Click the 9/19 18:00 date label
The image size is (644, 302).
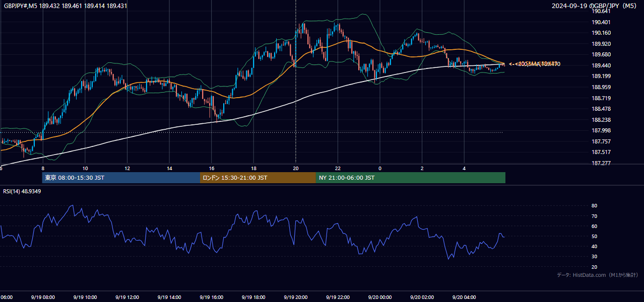point(253,297)
